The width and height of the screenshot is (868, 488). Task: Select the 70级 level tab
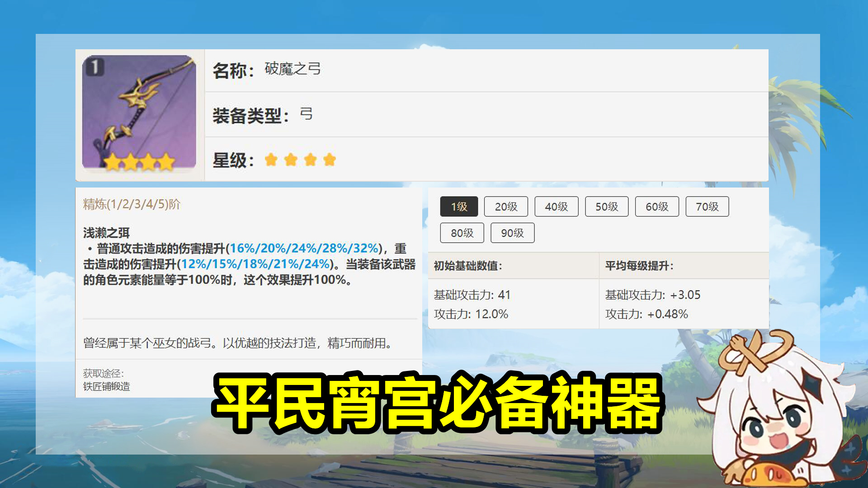pyautogui.click(x=707, y=206)
